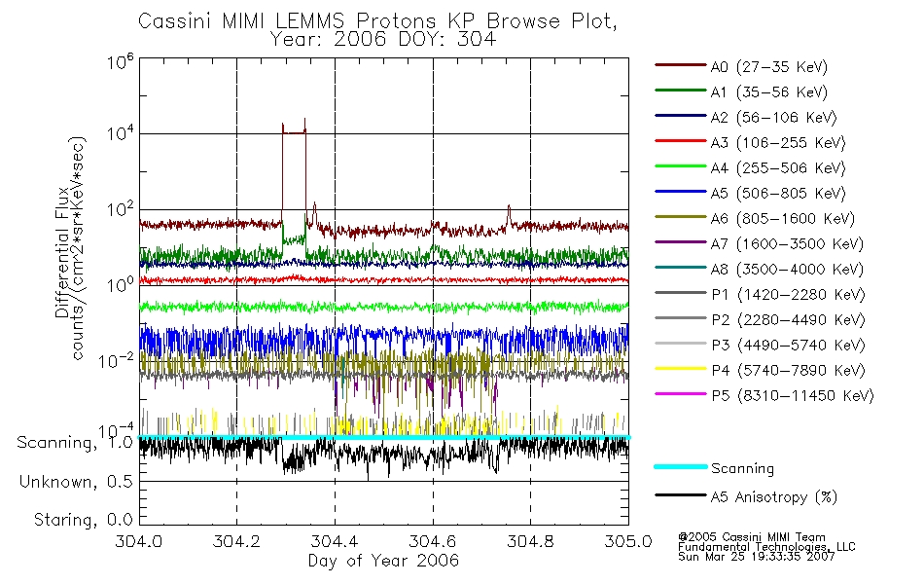
Task: Click the Year: 2006 DOY: 304 subtitle
Action: click(383, 40)
